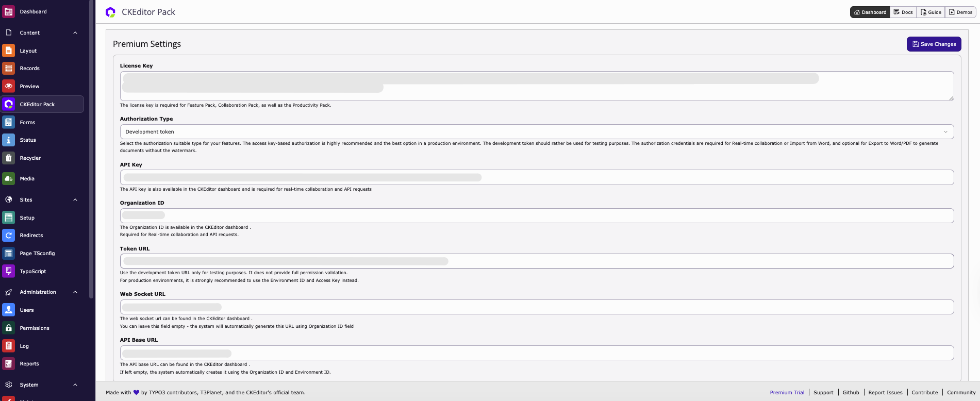Viewport: 980px width, 401px height.
Task: Open the Demos tab
Action: (960, 12)
